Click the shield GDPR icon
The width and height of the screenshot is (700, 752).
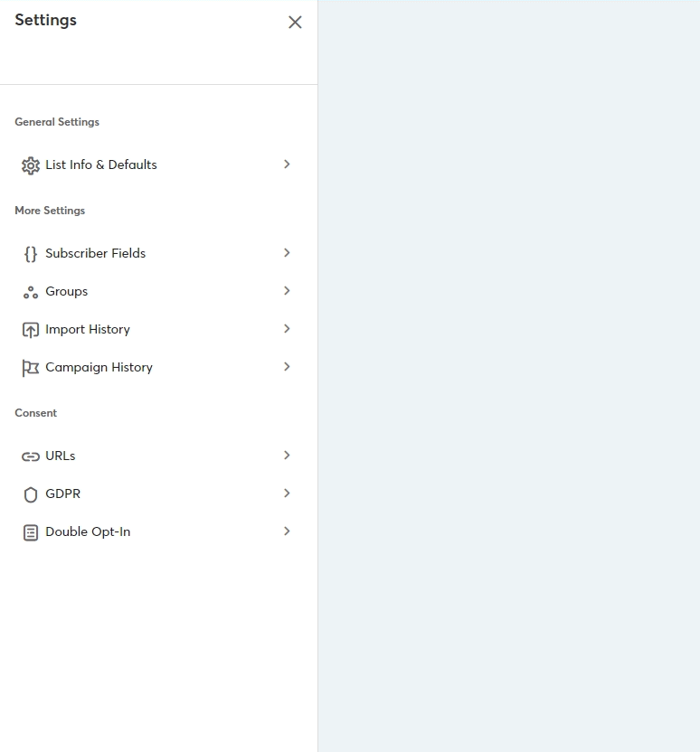tap(31, 494)
